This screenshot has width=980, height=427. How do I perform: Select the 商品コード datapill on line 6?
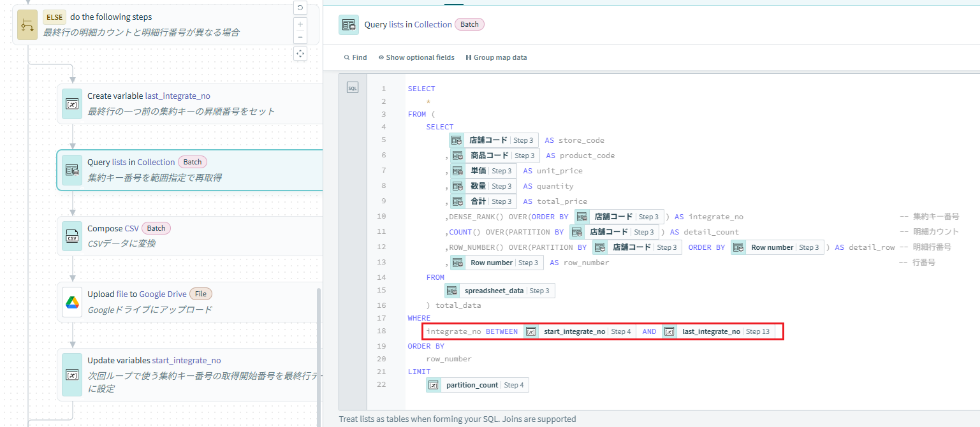point(495,156)
